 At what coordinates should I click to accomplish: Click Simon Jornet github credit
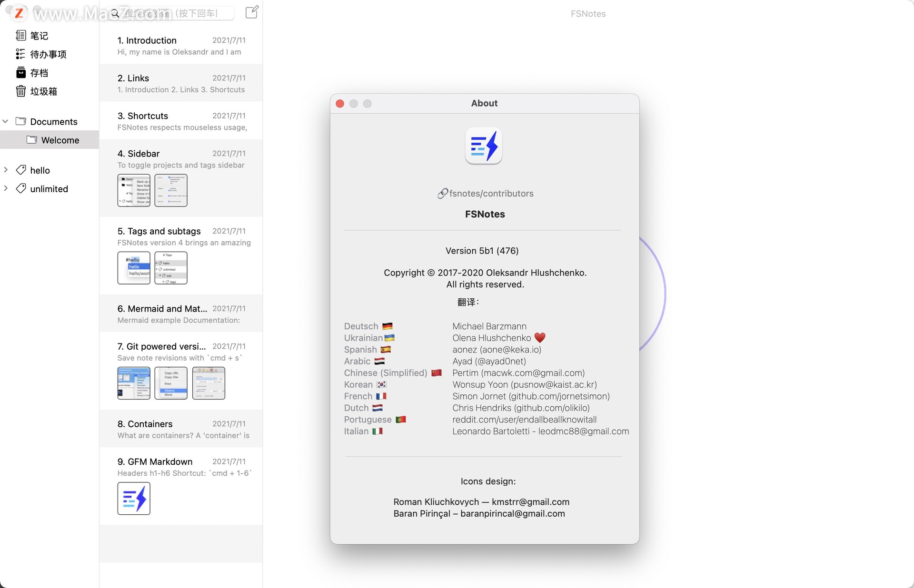click(x=531, y=396)
